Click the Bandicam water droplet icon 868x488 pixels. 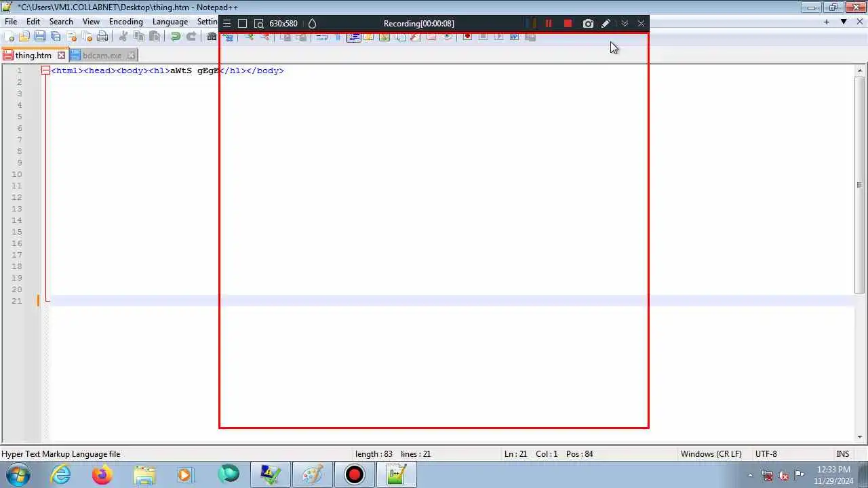point(312,24)
